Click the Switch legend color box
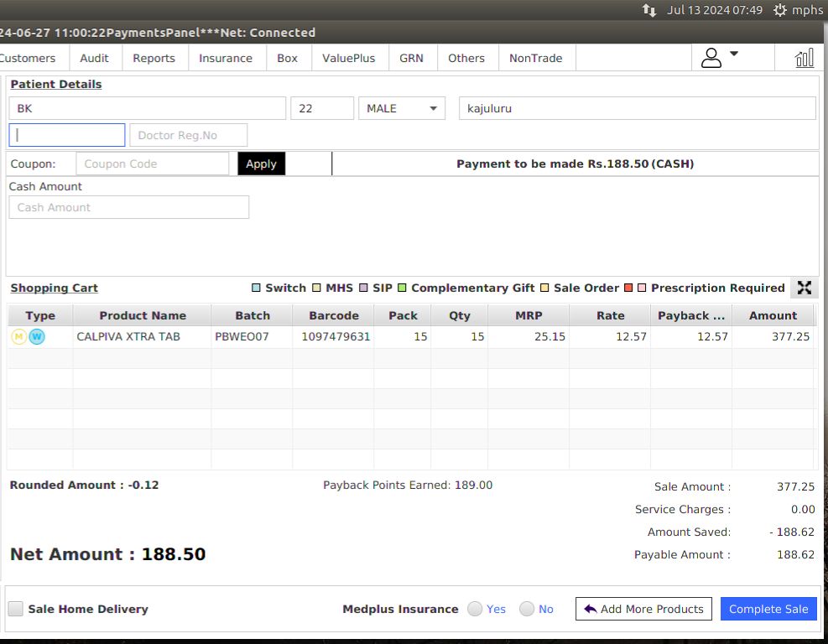This screenshot has width=828, height=644. (257, 288)
